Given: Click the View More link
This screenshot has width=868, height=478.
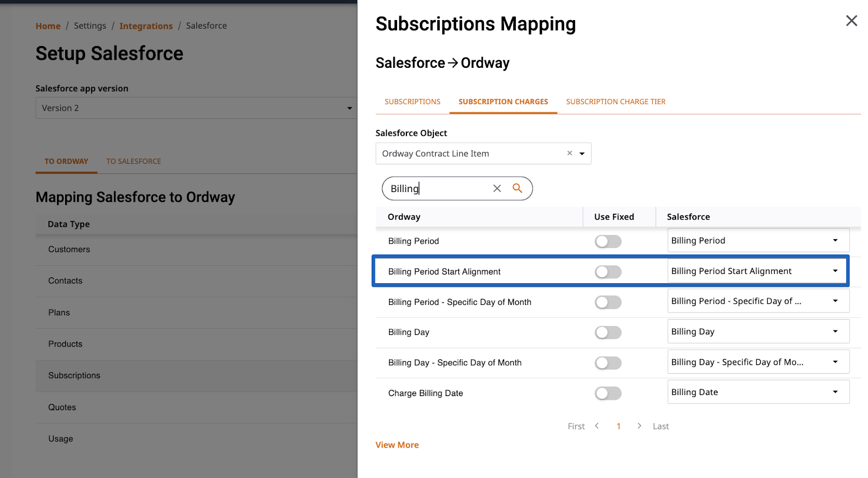Looking at the screenshot, I should click(397, 445).
